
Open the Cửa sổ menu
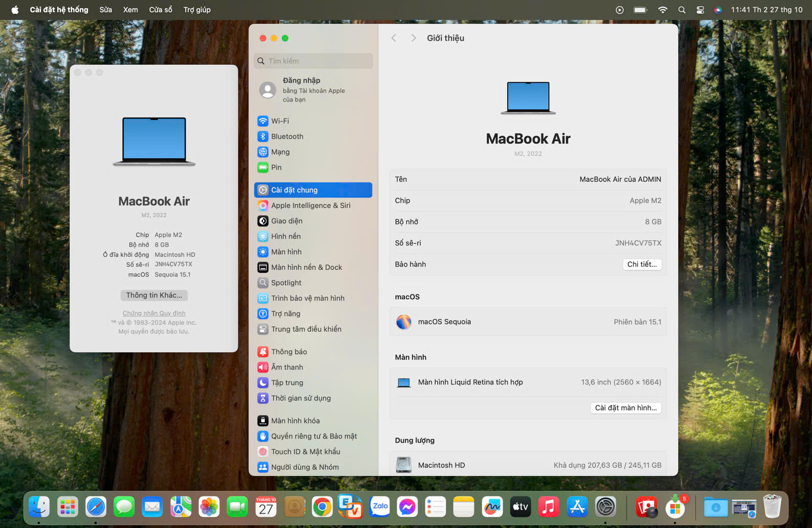(161, 10)
